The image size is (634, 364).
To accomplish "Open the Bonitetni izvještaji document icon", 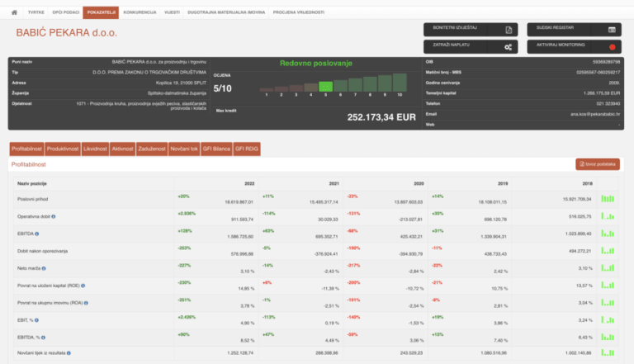I will pyautogui.click(x=509, y=30).
